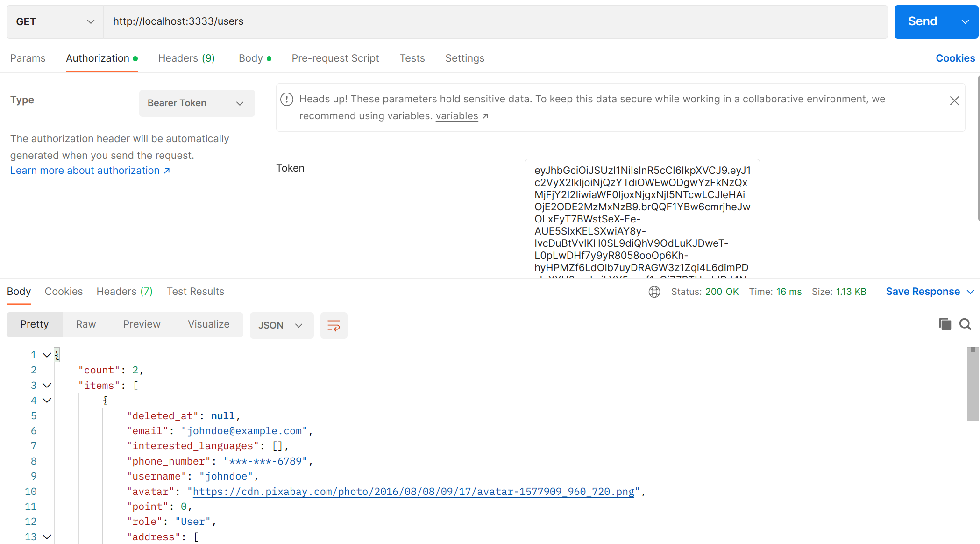Screen dimensions: 980x544
Task: Open the JSON response format dropdown
Action: tap(281, 325)
